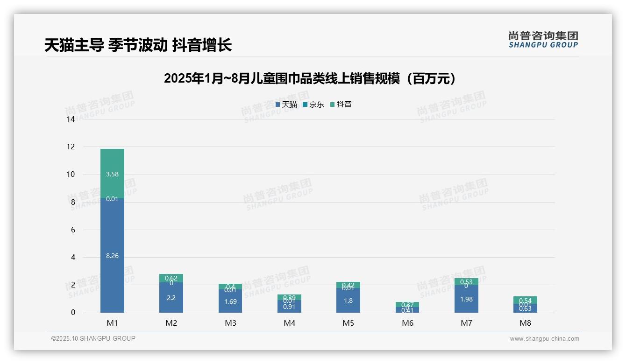The image size is (626, 364).
Task: Toggle the 天猫 series via its legend entry
Action: 287,104
